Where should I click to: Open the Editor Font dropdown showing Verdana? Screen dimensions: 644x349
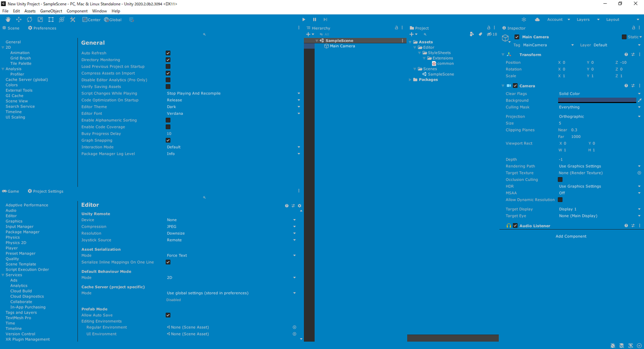click(233, 113)
